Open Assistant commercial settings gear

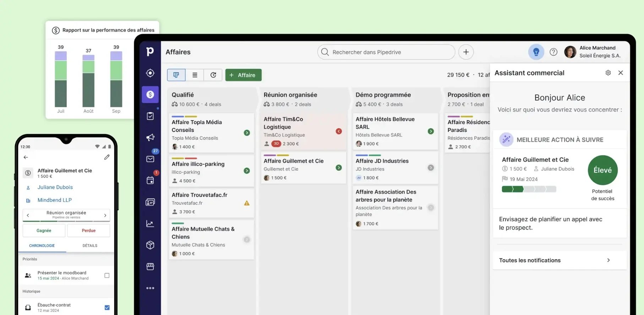point(608,73)
